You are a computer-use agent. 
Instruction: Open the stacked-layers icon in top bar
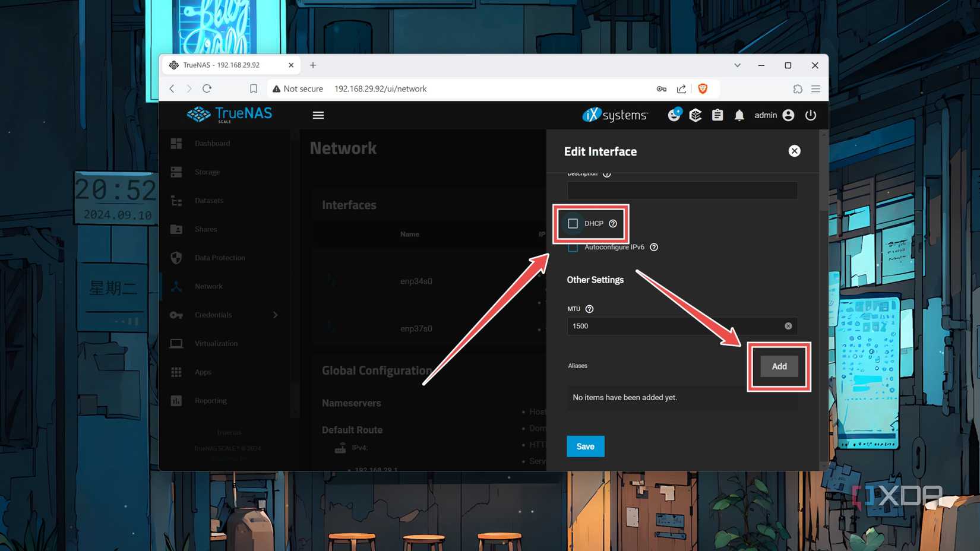pos(696,115)
